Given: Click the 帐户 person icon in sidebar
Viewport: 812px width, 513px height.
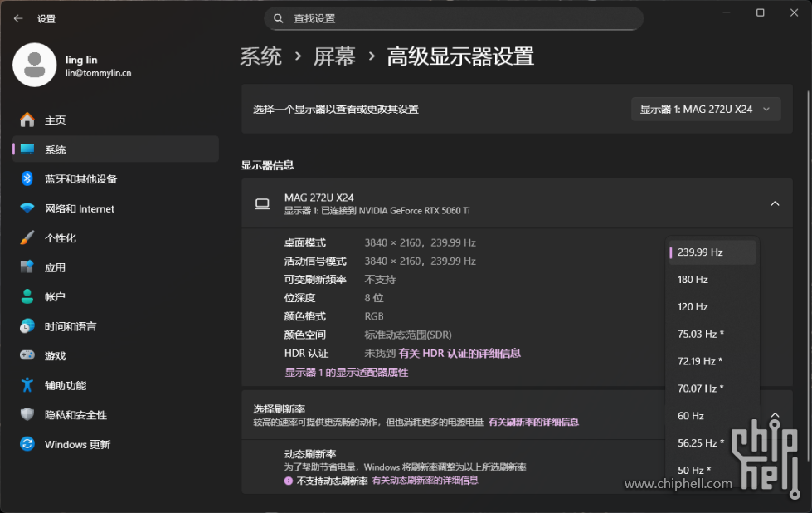Looking at the screenshot, I should tap(27, 297).
